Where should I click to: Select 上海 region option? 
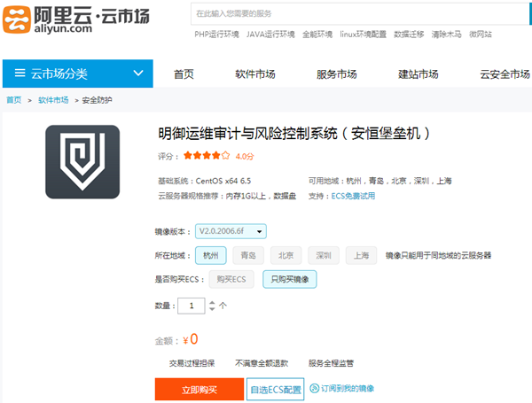tap(362, 255)
